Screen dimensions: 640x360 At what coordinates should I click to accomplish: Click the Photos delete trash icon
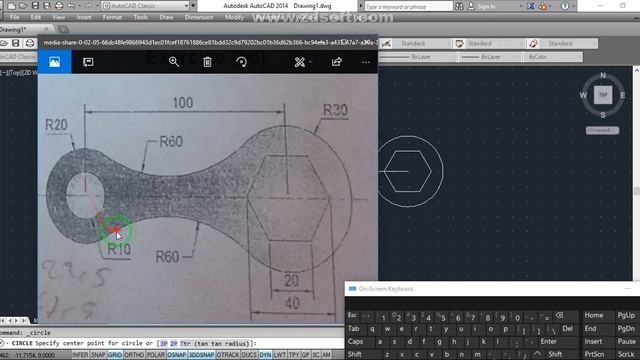tap(207, 62)
